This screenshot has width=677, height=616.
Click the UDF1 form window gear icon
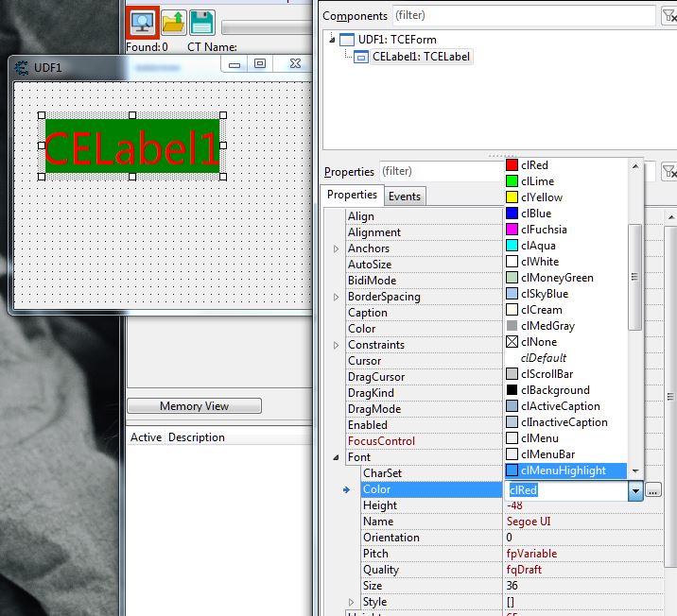pyautogui.click(x=21, y=68)
